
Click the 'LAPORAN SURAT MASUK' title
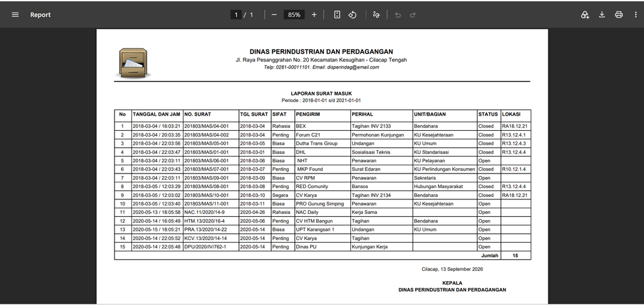coord(321,94)
